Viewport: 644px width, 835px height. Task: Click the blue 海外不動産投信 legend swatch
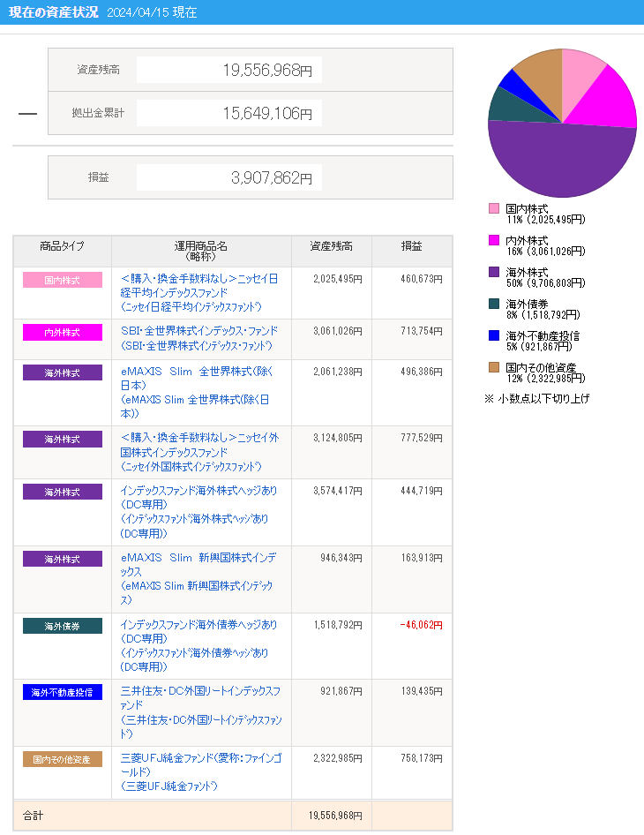[x=494, y=335]
